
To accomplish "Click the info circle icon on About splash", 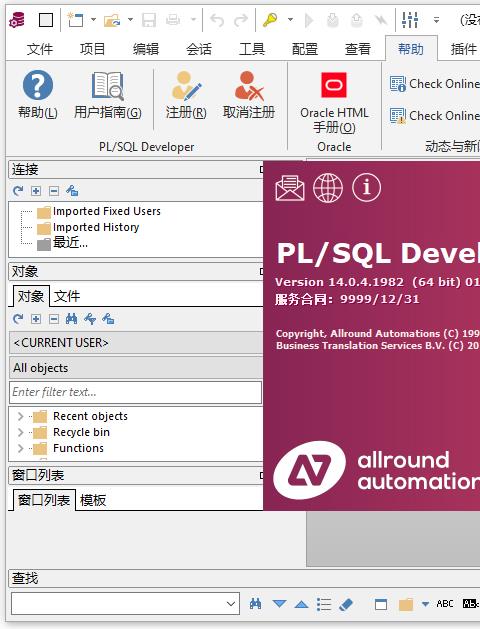I will (366, 187).
